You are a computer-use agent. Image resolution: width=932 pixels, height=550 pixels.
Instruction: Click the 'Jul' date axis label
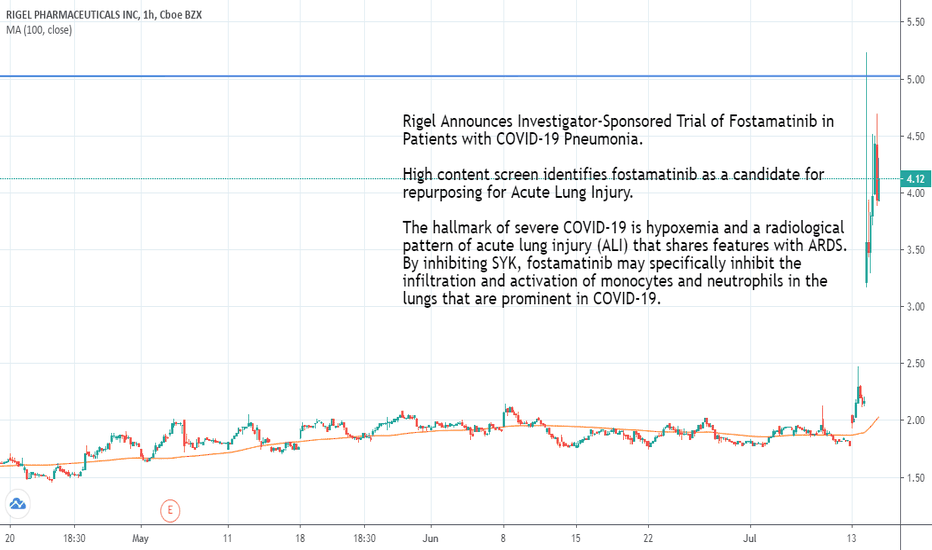pos(750,539)
